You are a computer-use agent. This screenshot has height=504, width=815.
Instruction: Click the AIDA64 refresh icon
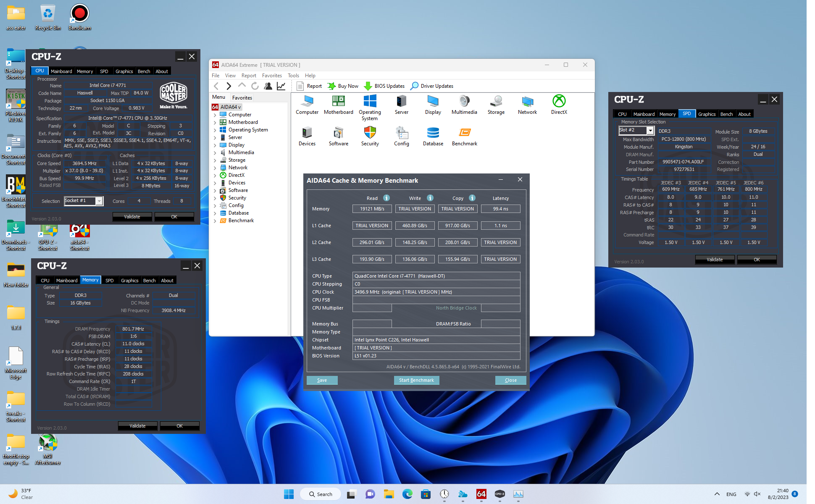tap(255, 86)
